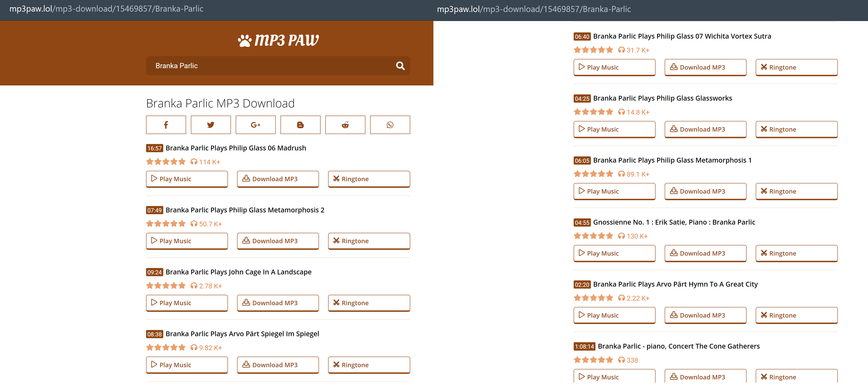Viewport: 868px width, 386px height.
Task: Open title Philip Glass Metamorphosis 2
Action: [245, 210]
